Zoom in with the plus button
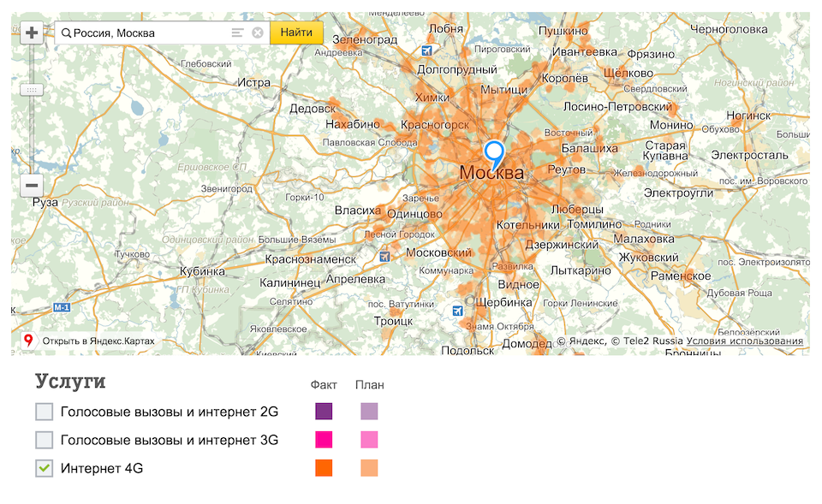 tap(32, 33)
